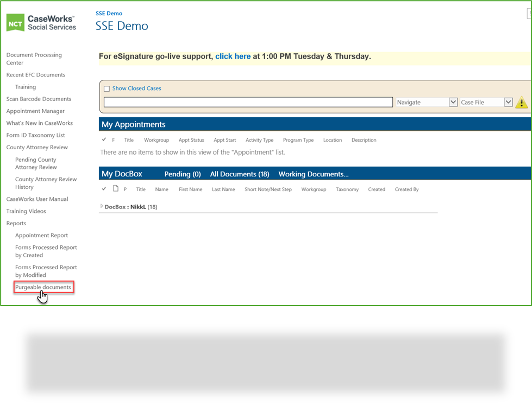Open Recent EFC Documents

[36, 74]
